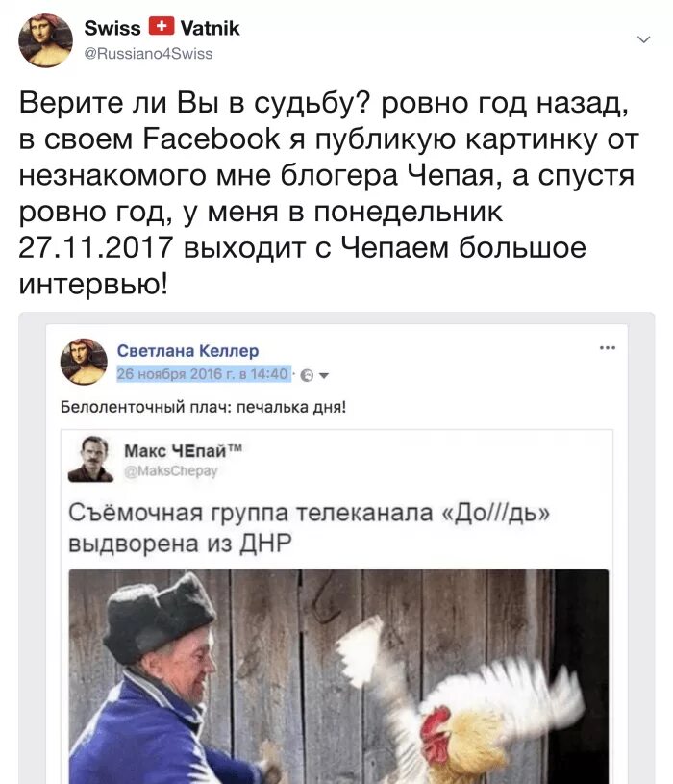Open the Facebook post three-dots menu
Viewport: 673px width, 784px height.
click(607, 347)
